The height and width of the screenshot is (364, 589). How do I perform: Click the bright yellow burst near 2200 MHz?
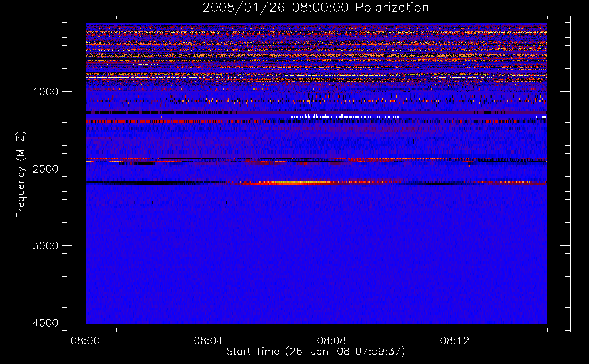[299, 182]
